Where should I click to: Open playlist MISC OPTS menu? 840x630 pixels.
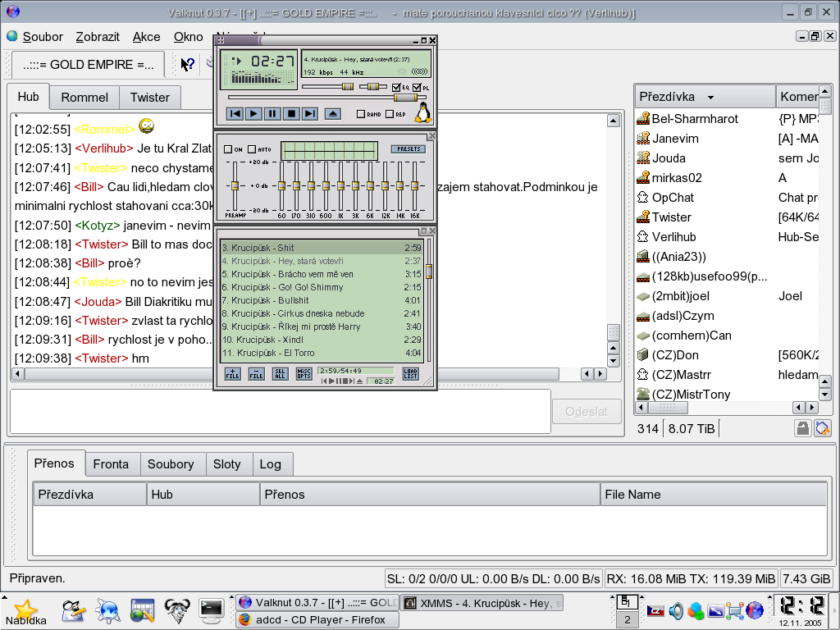tap(304, 374)
